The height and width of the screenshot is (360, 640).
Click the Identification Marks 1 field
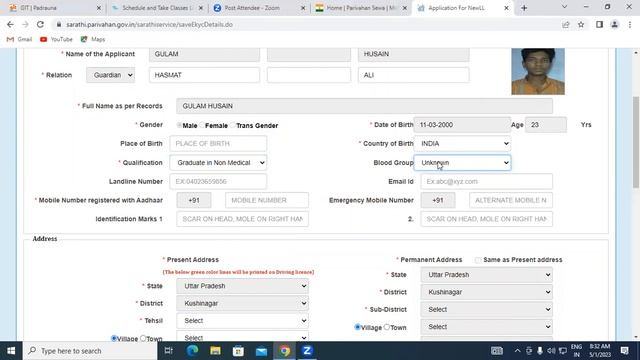(x=242, y=219)
